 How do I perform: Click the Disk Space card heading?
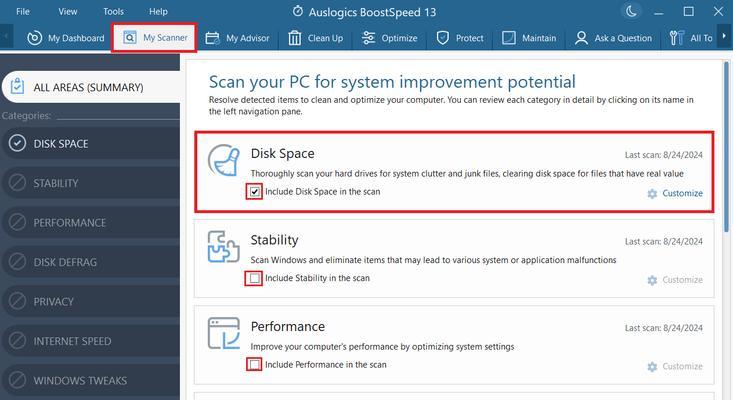point(282,154)
